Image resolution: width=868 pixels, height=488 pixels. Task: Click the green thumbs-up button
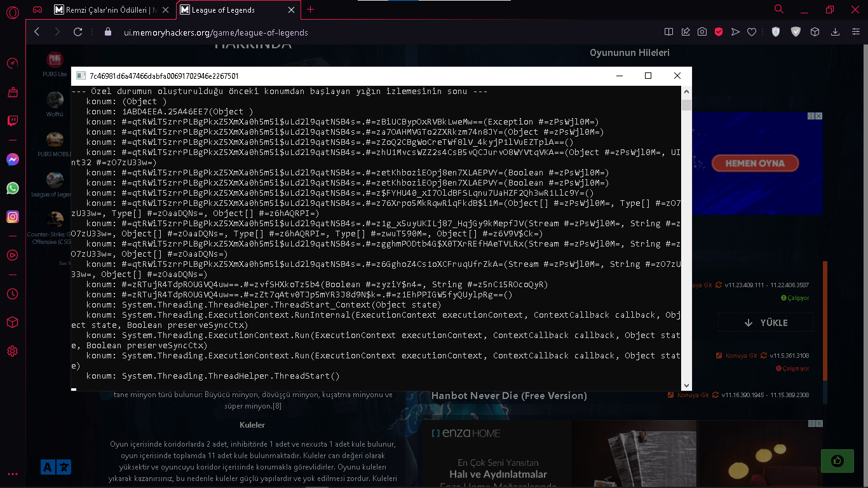point(837,461)
